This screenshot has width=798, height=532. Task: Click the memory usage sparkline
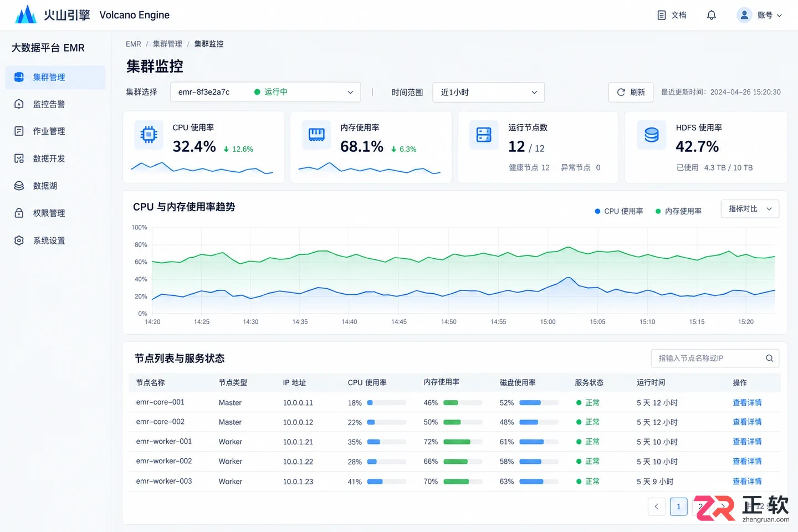click(x=370, y=168)
